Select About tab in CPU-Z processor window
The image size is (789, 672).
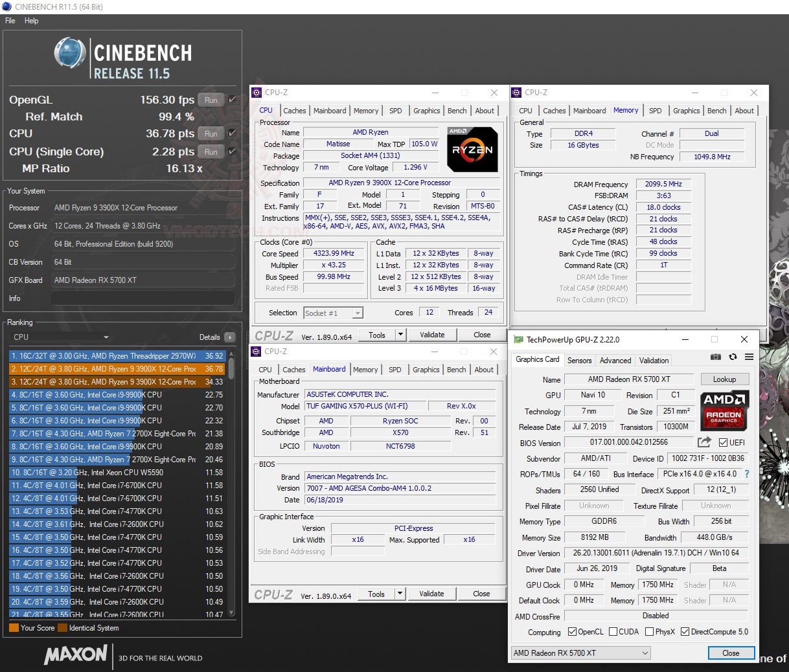pyautogui.click(x=485, y=111)
